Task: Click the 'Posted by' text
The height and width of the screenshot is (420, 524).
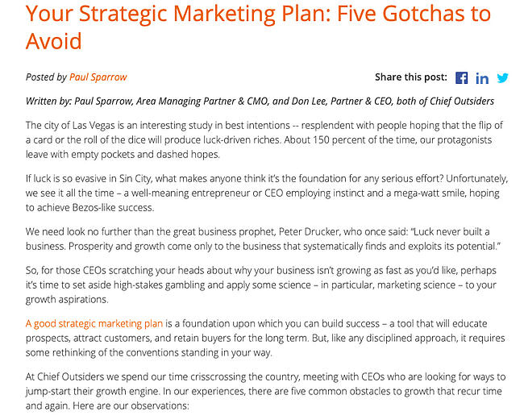Action: coord(46,77)
